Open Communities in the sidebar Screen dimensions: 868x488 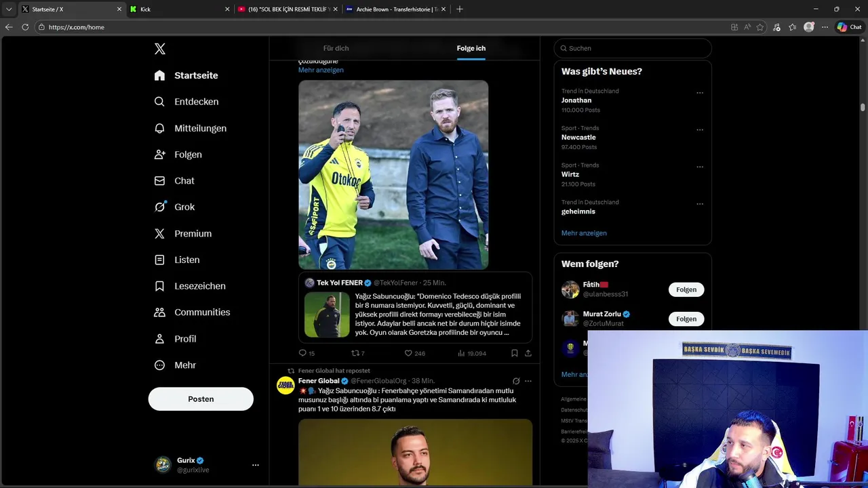[x=192, y=312]
